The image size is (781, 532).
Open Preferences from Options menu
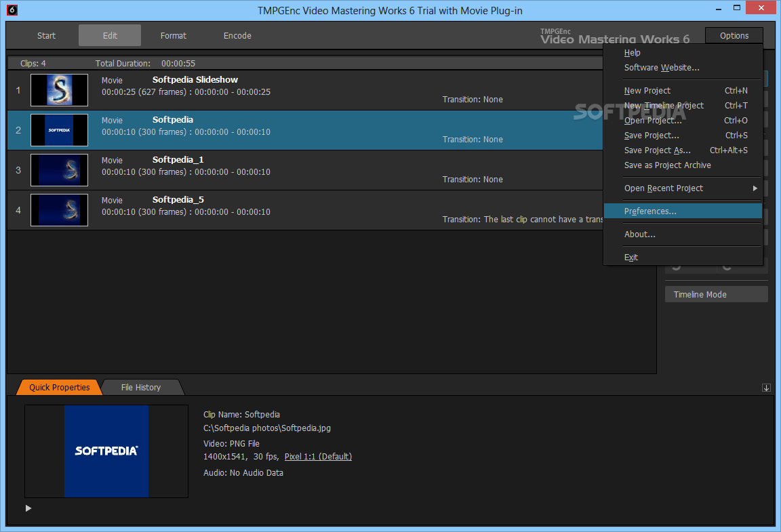tap(683, 211)
